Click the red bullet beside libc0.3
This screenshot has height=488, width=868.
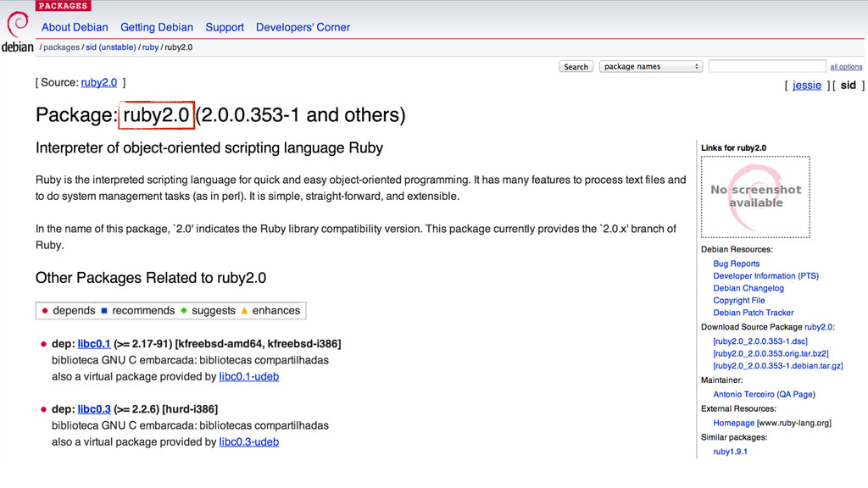click(x=43, y=409)
